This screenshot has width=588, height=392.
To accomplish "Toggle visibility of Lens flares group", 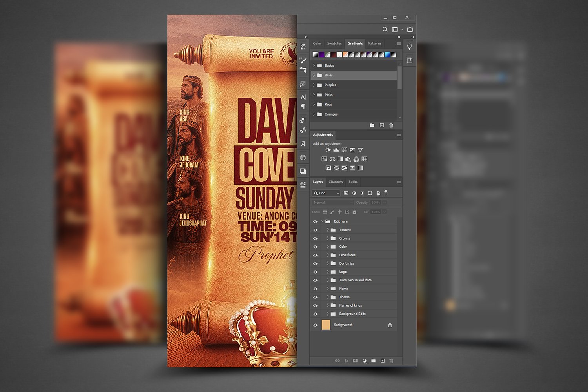I will tap(315, 255).
